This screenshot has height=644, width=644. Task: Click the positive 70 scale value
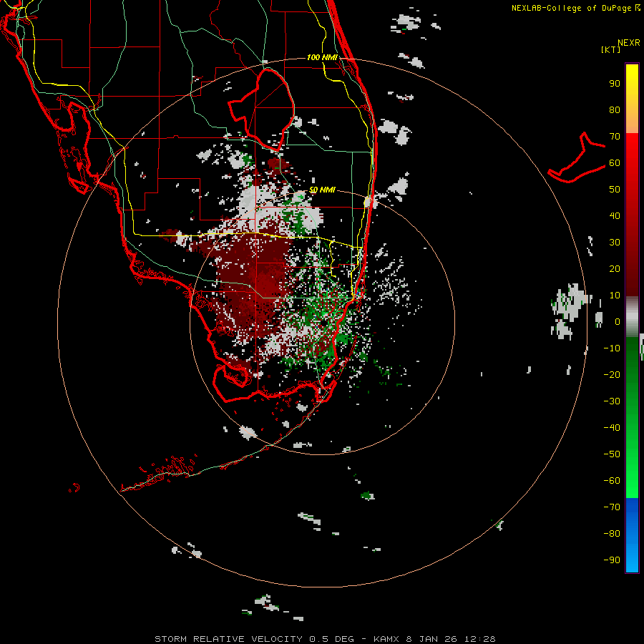[615, 137]
